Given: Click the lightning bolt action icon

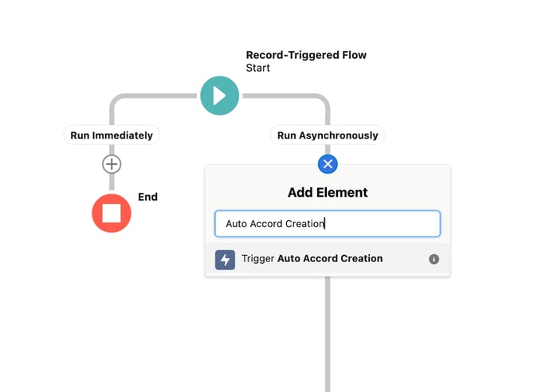Looking at the screenshot, I should point(225,259).
